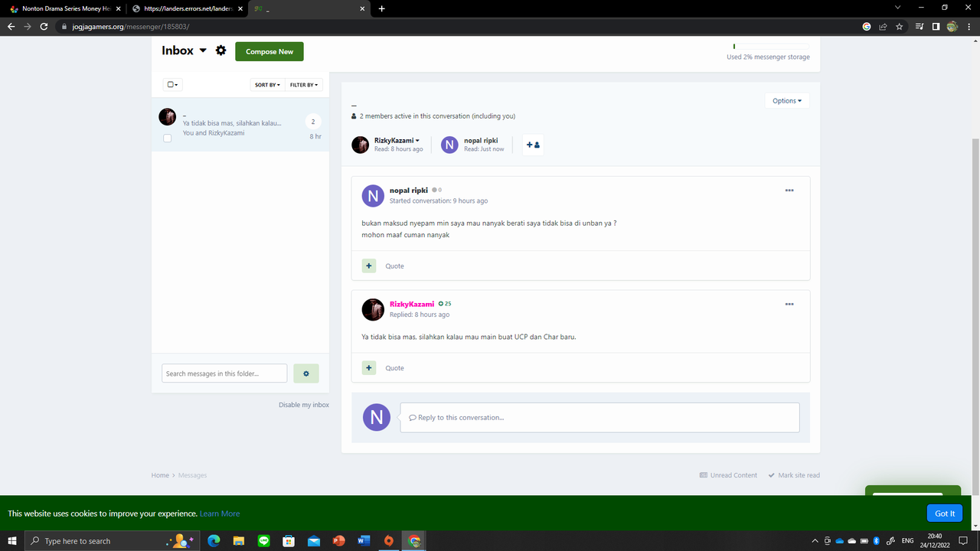Open Word from taskbar

pyautogui.click(x=364, y=541)
